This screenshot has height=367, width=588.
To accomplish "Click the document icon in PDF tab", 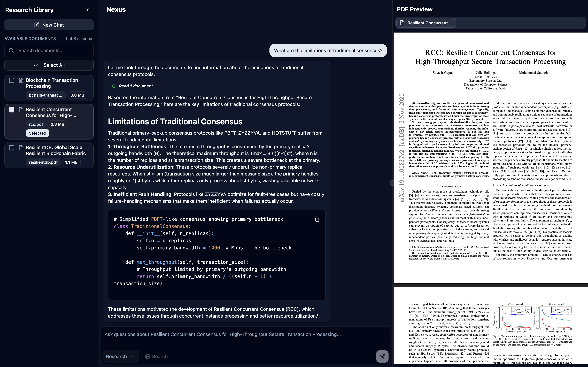I will tap(402, 23).
